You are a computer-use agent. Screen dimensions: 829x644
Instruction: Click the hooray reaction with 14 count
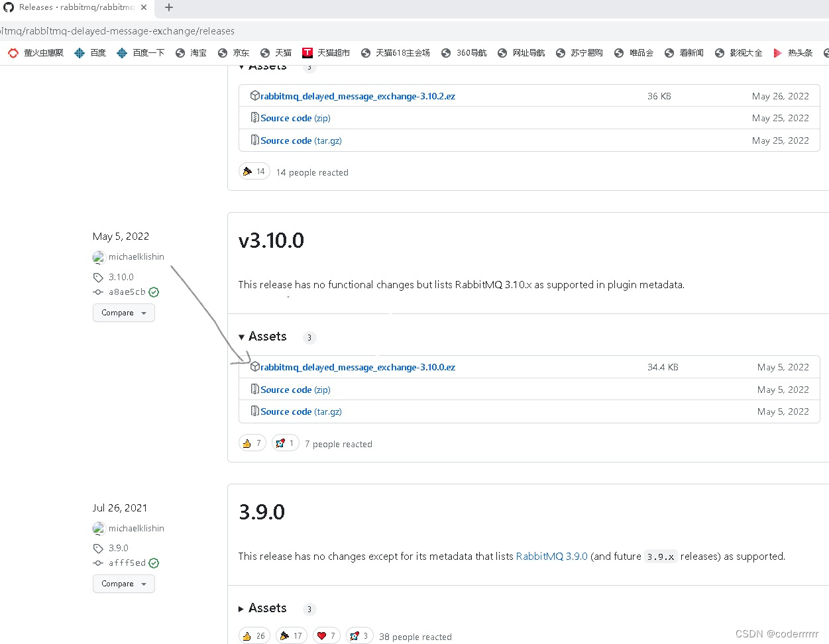pyautogui.click(x=254, y=172)
